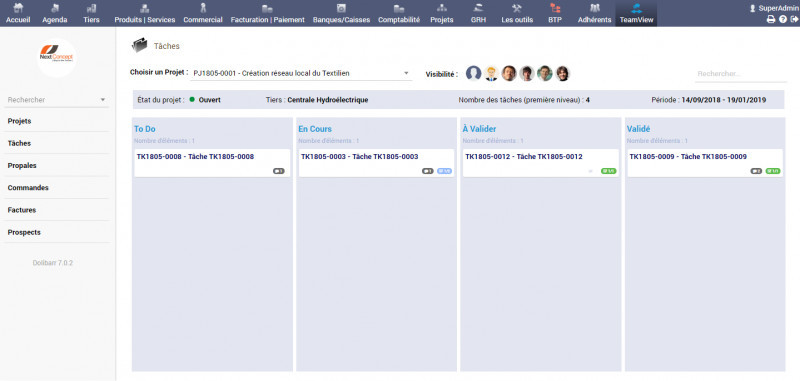800x381 pixels.
Task: Click the En Cours column heading
Action: [x=315, y=129]
